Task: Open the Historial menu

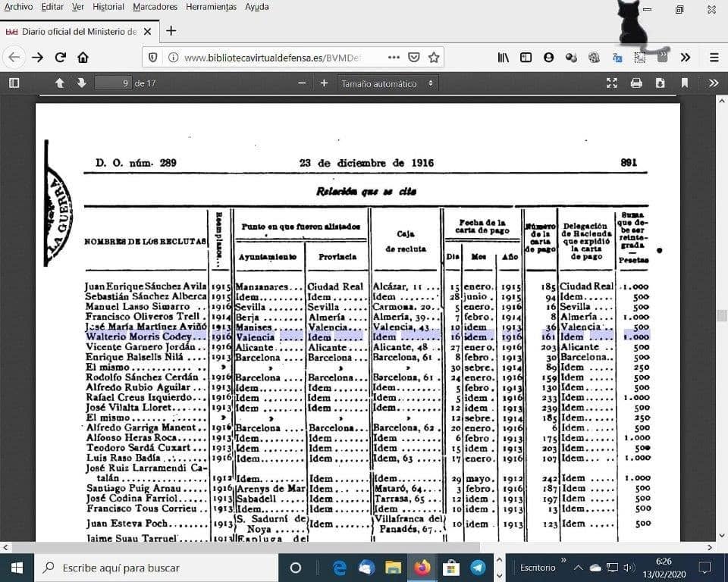Action: point(108,7)
